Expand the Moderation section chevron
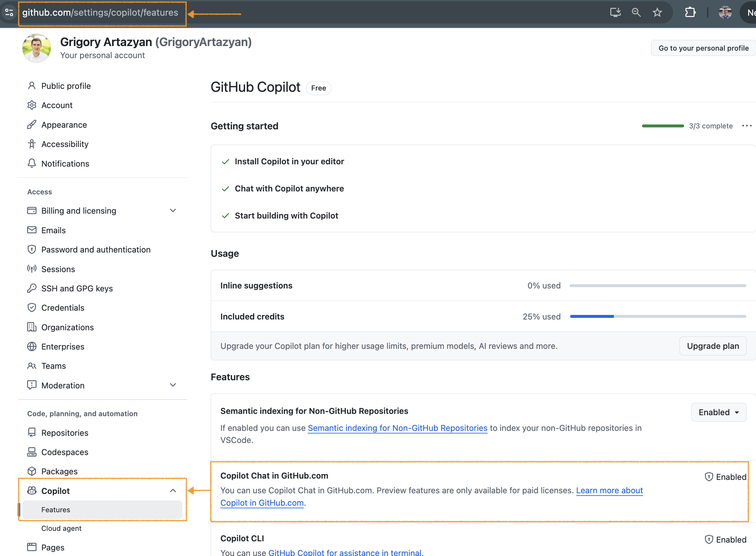Image resolution: width=756 pixels, height=556 pixels. 173,385
